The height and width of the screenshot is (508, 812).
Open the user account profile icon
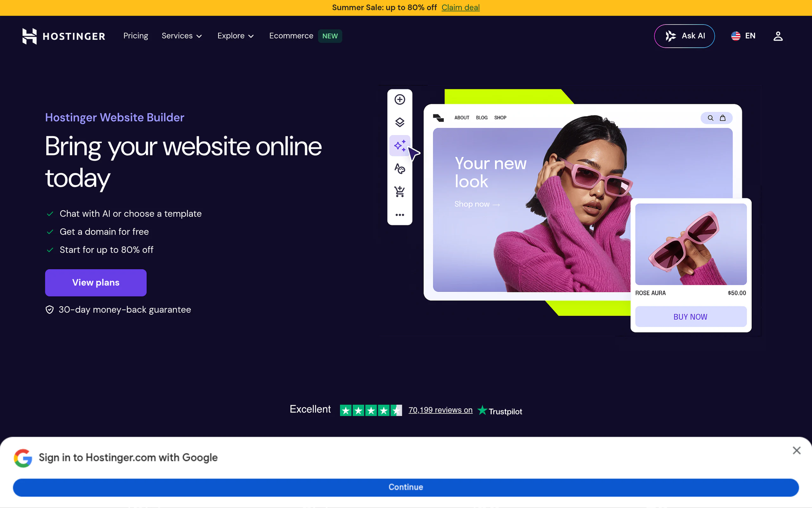(778, 36)
